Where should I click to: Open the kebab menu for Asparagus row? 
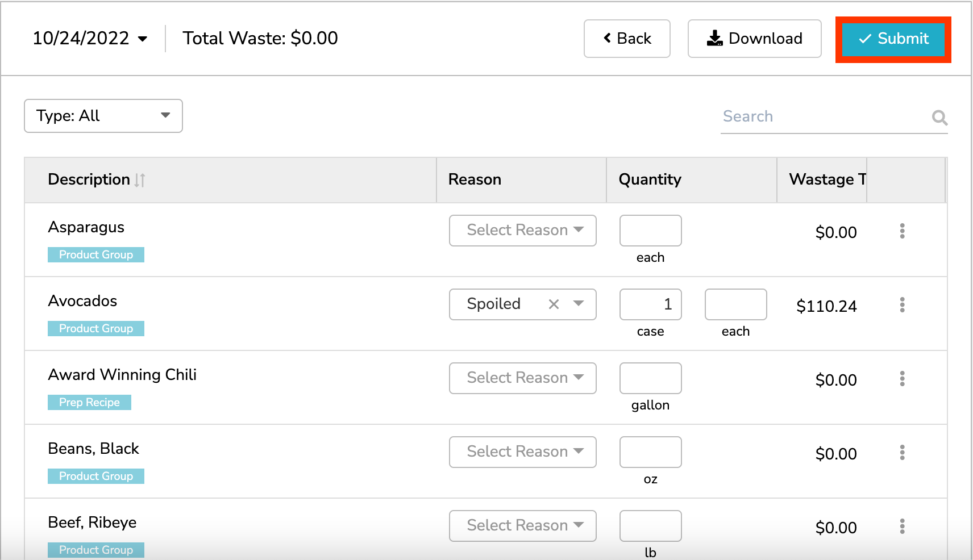click(902, 232)
